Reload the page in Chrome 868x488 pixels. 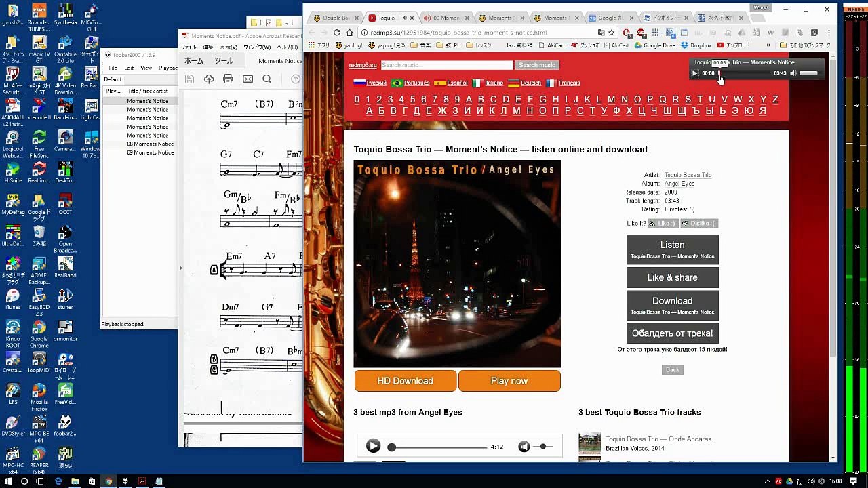click(336, 33)
